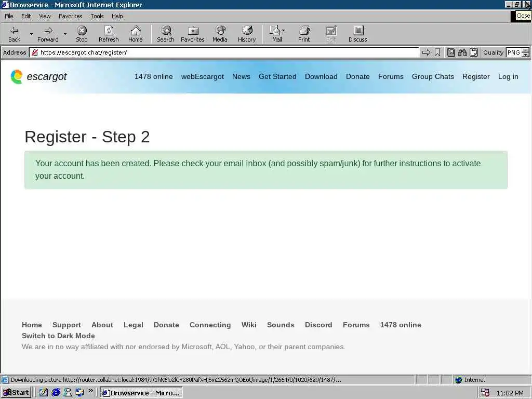
Task: Click the Forward arrow toolbar button
Action: tap(48, 34)
